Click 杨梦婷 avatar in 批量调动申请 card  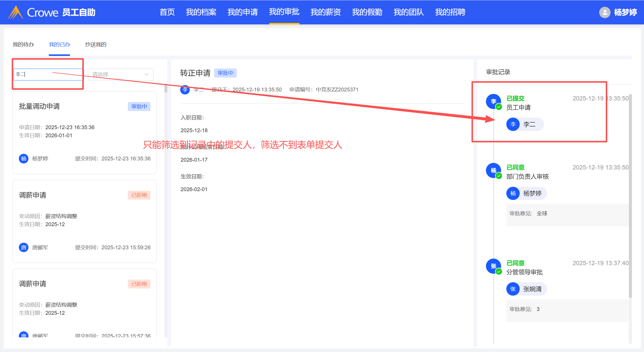(x=24, y=159)
